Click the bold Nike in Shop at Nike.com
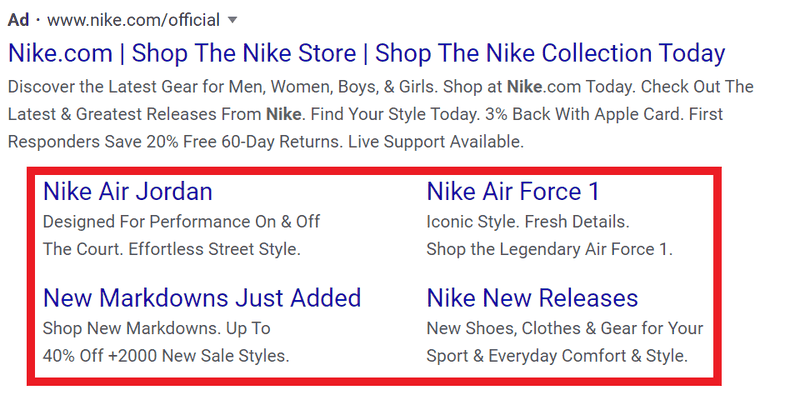The width and height of the screenshot is (800, 395). (x=524, y=86)
